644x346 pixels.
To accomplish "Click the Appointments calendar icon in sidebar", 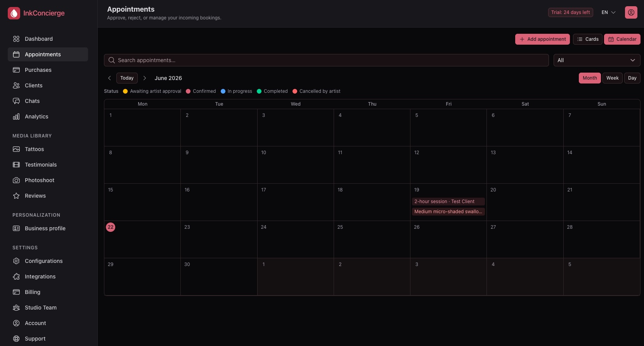I will (16, 54).
